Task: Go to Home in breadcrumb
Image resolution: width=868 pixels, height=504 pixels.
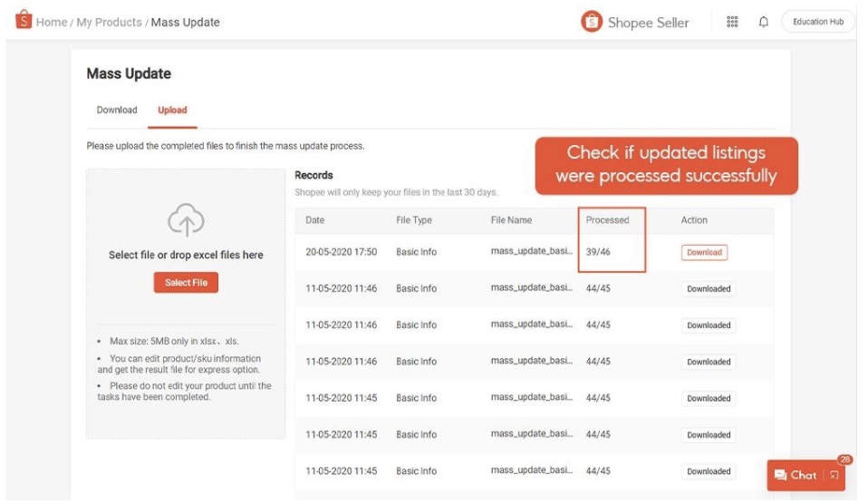Action: point(52,23)
